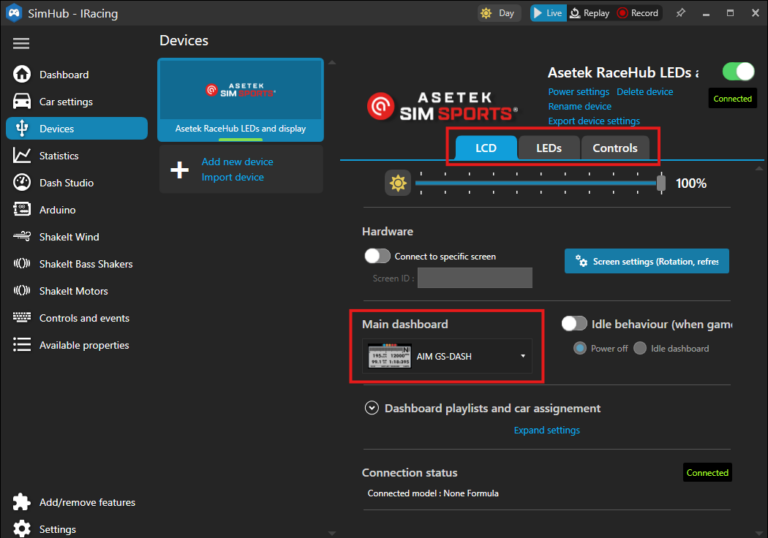This screenshot has width=768, height=538.
Task: Click the Car settings car icon
Action: point(22,101)
